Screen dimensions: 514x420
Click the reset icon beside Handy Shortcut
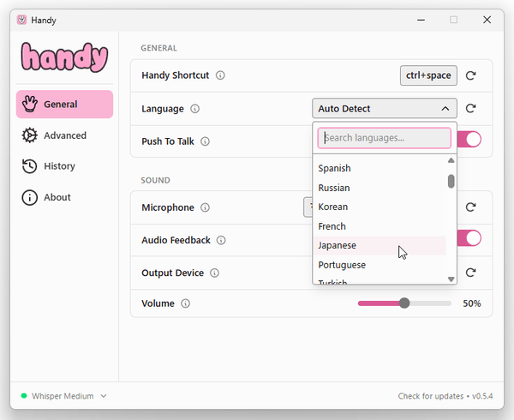pos(470,75)
